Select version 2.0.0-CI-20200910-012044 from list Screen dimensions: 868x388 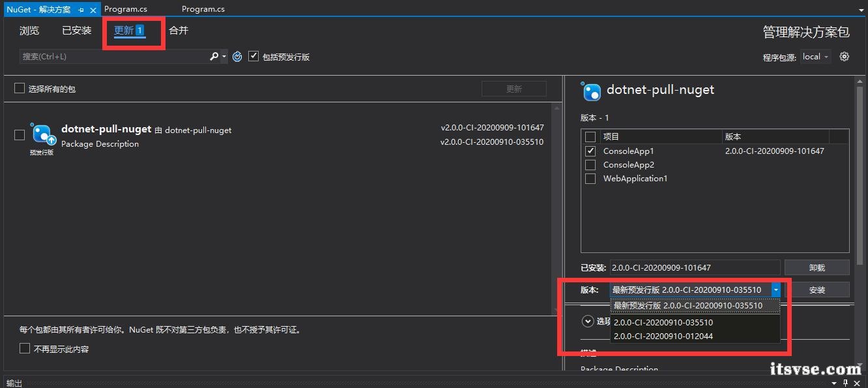tap(695, 336)
